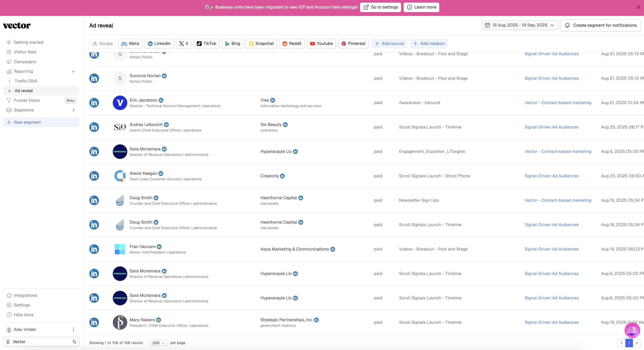
Task: Click the Visa company logo avatar
Action: (120, 103)
